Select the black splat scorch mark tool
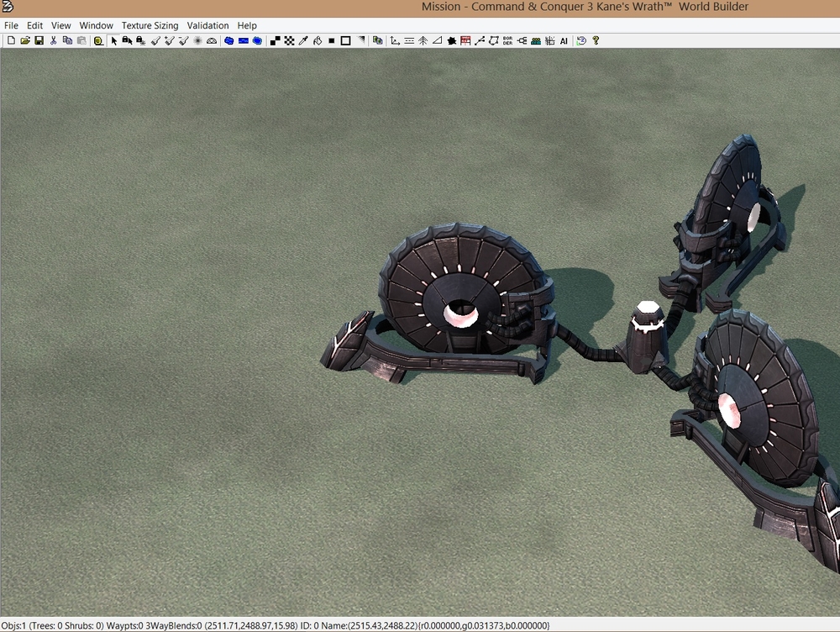840x632 pixels. (452, 40)
